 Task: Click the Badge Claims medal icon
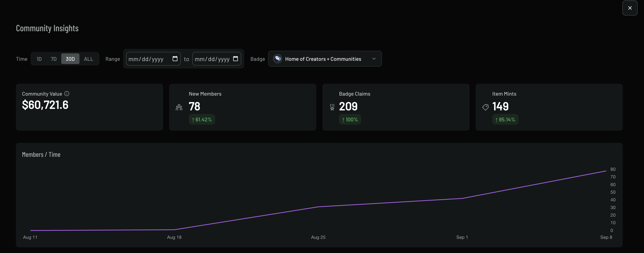click(332, 107)
